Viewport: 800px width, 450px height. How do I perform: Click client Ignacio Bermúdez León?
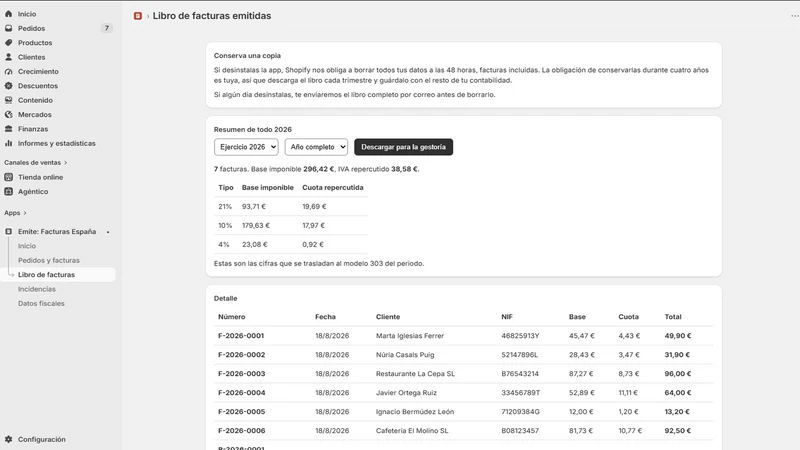[x=415, y=412]
